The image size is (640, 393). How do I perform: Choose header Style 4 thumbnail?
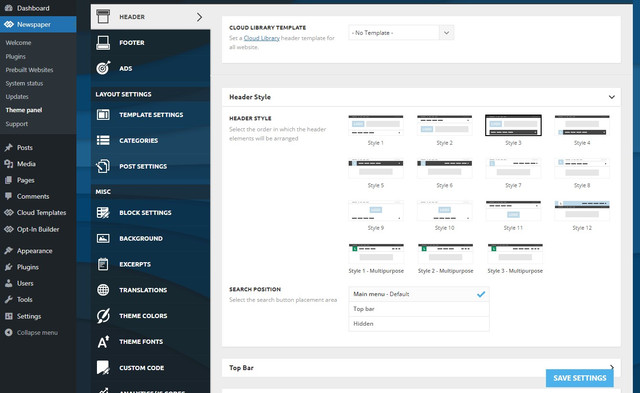click(582, 126)
